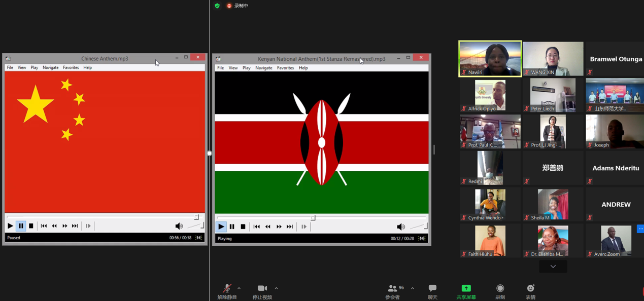Stop the Kenyan anthem player
644x301 pixels.
[x=243, y=227]
